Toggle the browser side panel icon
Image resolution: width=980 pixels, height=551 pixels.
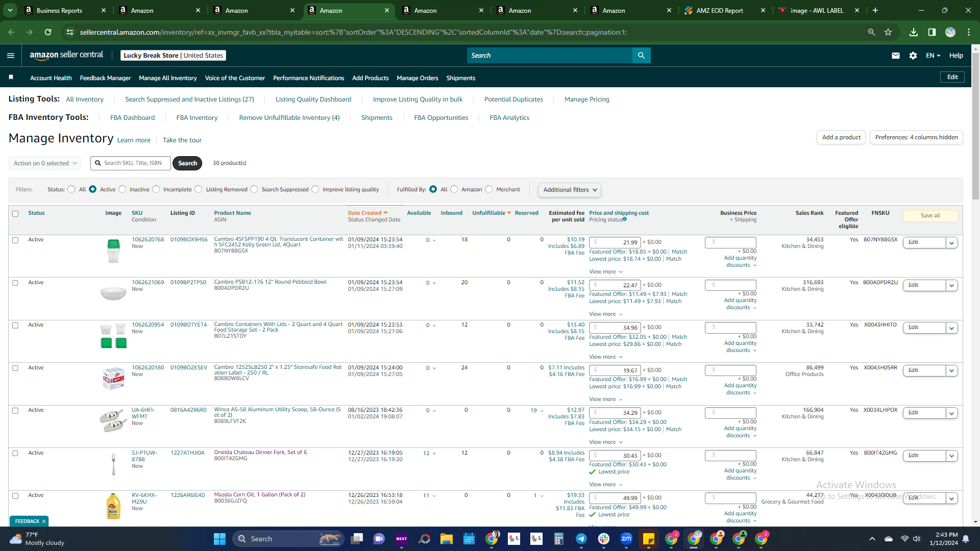[x=932, y=32]
